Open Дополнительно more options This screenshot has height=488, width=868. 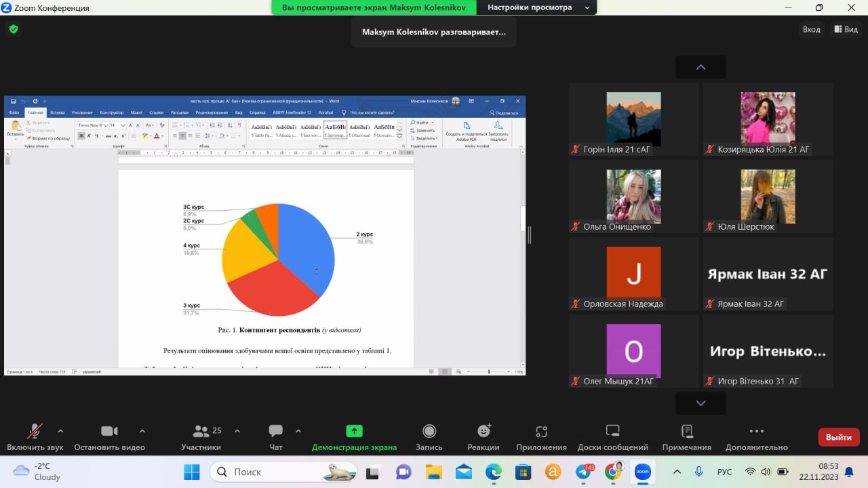pyautogui.click(x=756, y=437)
